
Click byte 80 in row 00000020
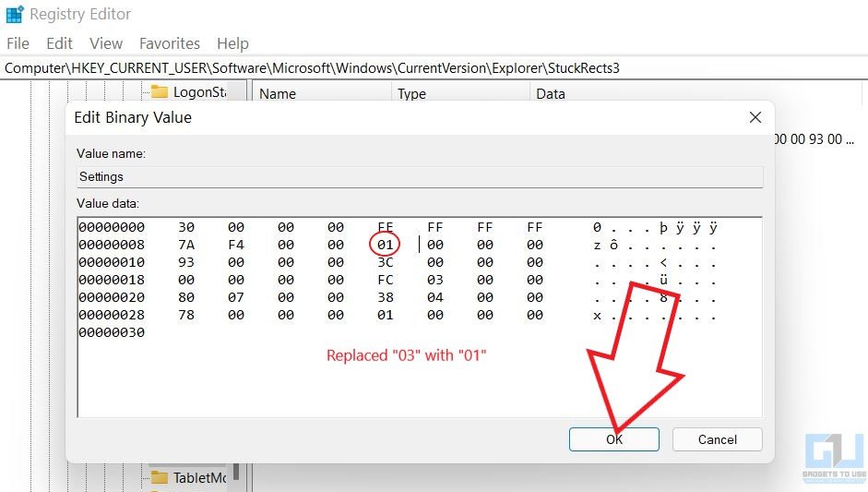(x=186, y=297)
